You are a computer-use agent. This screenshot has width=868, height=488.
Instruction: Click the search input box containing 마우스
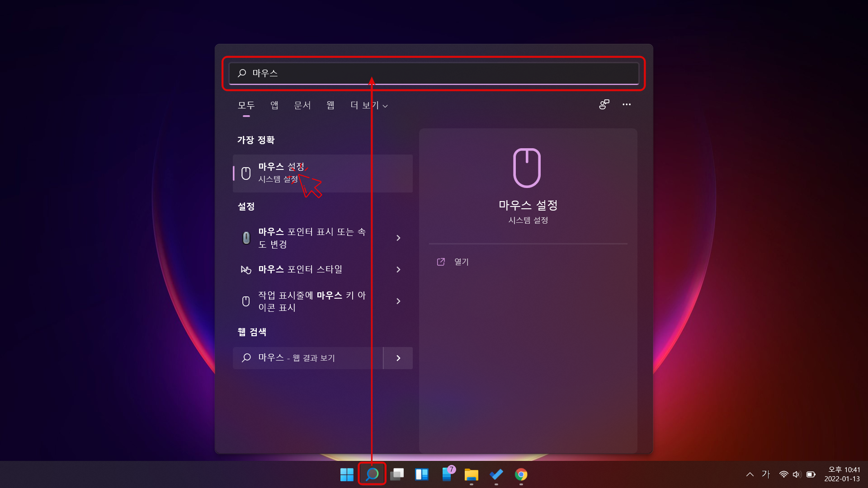[x=433, y=73]
